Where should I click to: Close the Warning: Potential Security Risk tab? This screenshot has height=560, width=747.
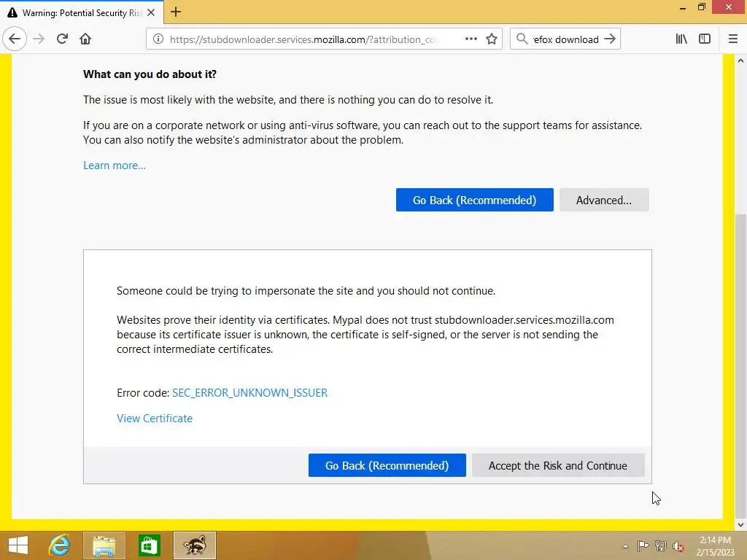tap(151, 12)
